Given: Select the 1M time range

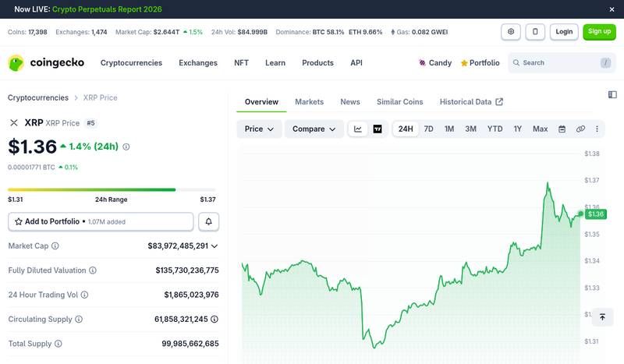Looking at the screenshot, I should pos(449,129).
